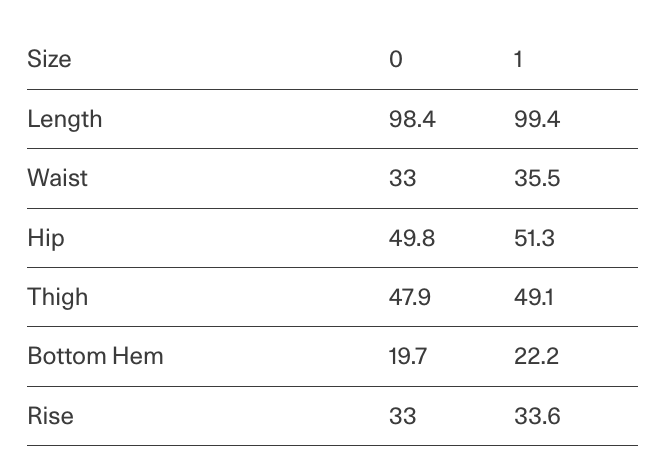Click the Hip row label
The image size is (660, 464).
pyautogui.click(x=46, y=238)
